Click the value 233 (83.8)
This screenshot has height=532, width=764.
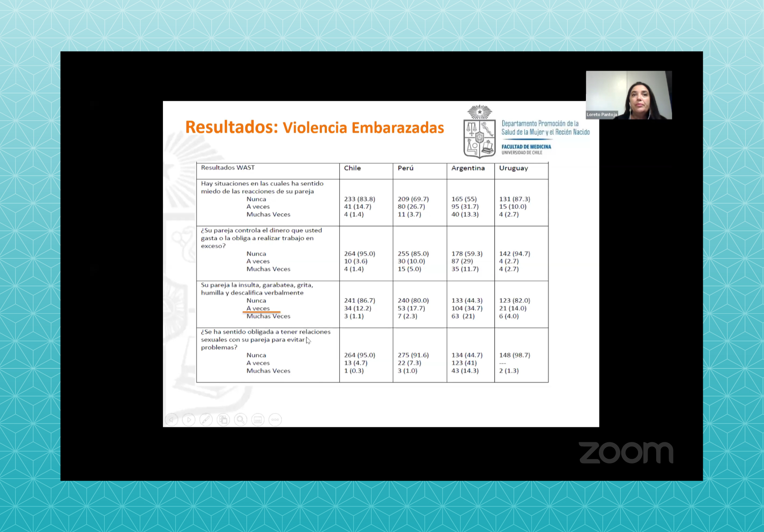pyautogui.click(x=360, y=199)
